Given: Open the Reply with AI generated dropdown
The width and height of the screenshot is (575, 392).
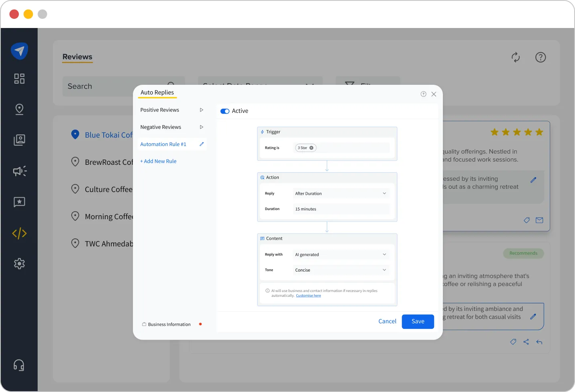Looking at the screenshot, I should pos(341,254).
